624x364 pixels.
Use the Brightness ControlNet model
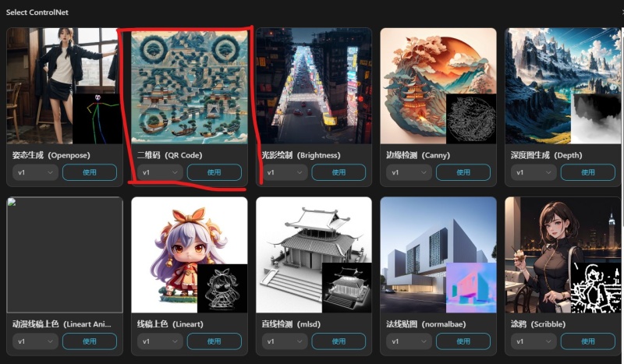pos(339,172)
